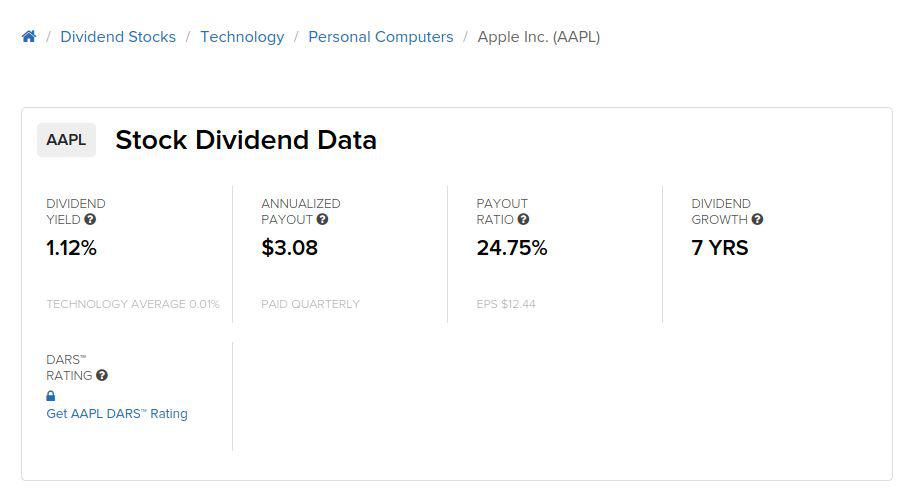The height and width of the screenshot is (495, 912).
Task: Click the Stock Dividend Data heading
Action: [246, 140]
